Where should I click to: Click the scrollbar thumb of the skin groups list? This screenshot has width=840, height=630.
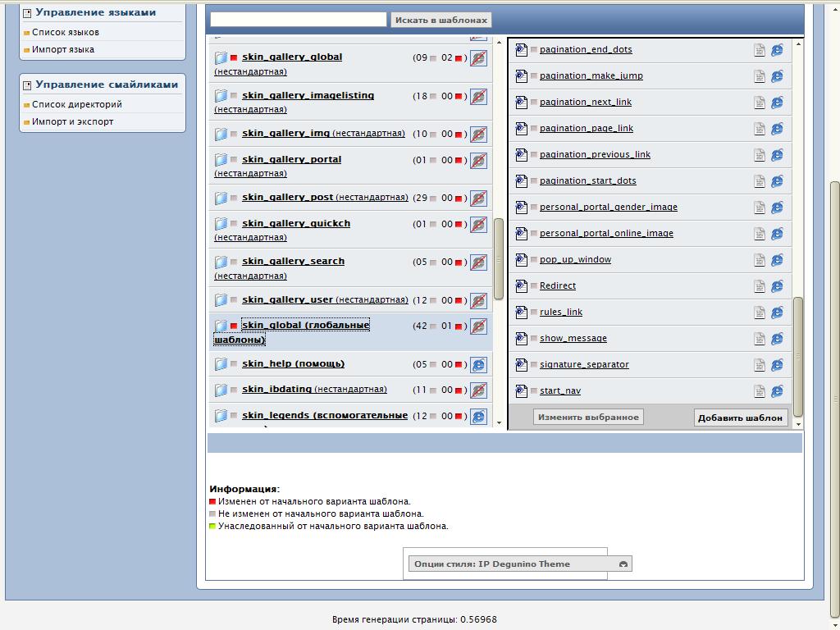[x=498, y=258]
